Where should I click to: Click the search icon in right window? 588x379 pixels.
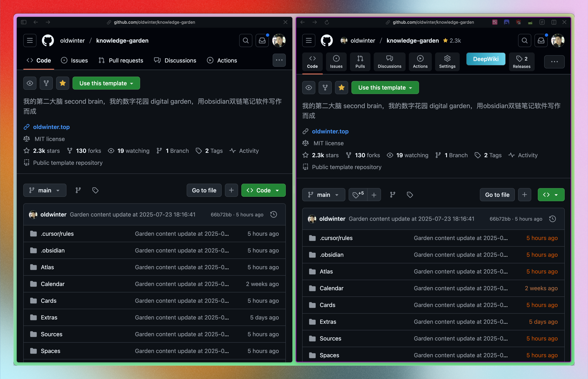coord(524,40)
